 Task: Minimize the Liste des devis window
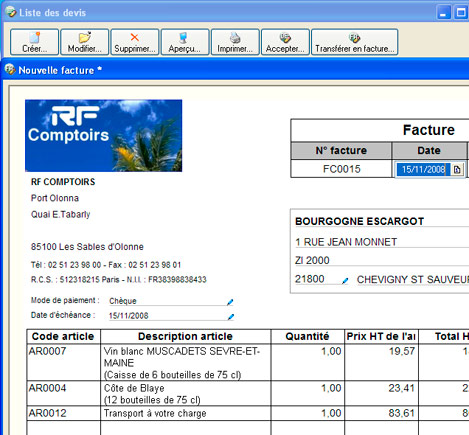(443, 13)
